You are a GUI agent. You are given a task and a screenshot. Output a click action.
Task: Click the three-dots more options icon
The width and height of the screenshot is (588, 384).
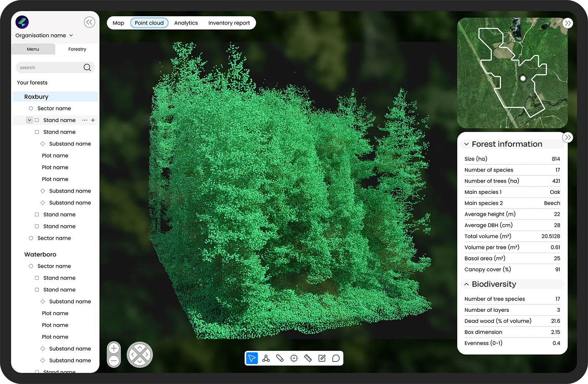85,120
